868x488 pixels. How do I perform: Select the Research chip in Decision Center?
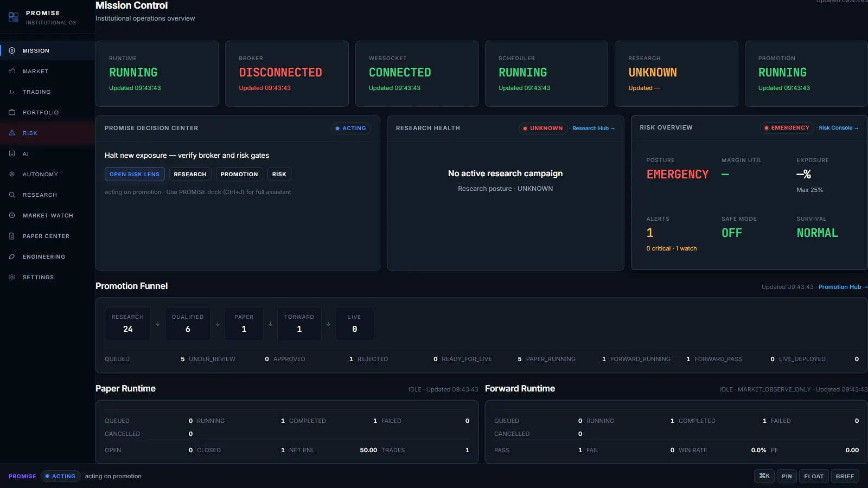[x=190, y=174]
